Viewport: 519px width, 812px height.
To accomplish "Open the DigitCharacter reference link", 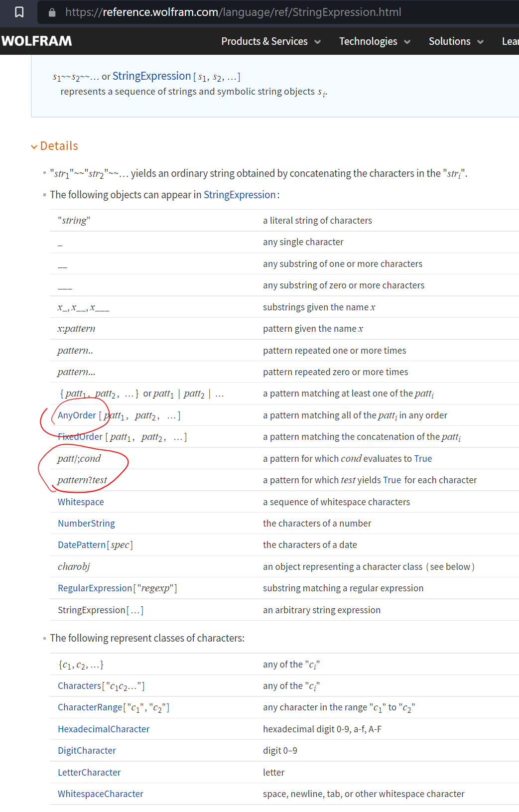I will (87, 751).
